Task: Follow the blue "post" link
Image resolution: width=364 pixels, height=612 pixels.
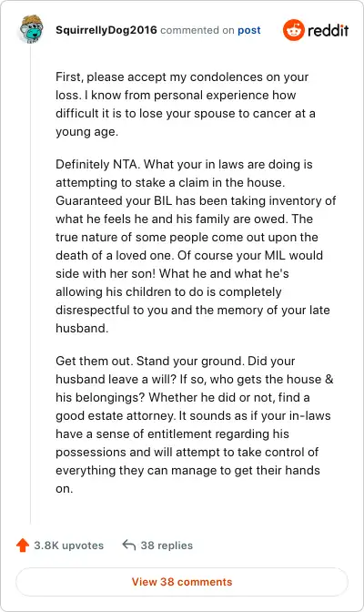Action: tap(249, 30)
